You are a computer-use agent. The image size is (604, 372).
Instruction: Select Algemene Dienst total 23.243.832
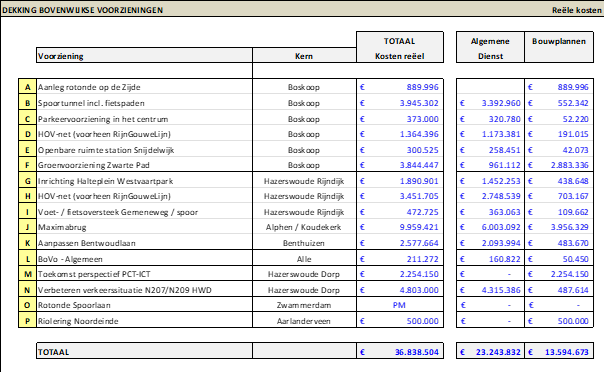pyautogui.click(x=490, y=352)
